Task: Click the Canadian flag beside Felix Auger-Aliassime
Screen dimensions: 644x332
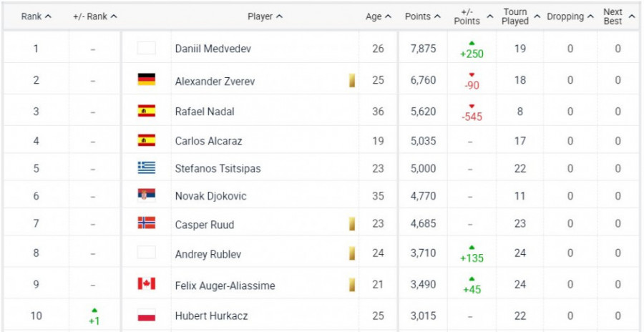Action: click(x=147, y=284)
